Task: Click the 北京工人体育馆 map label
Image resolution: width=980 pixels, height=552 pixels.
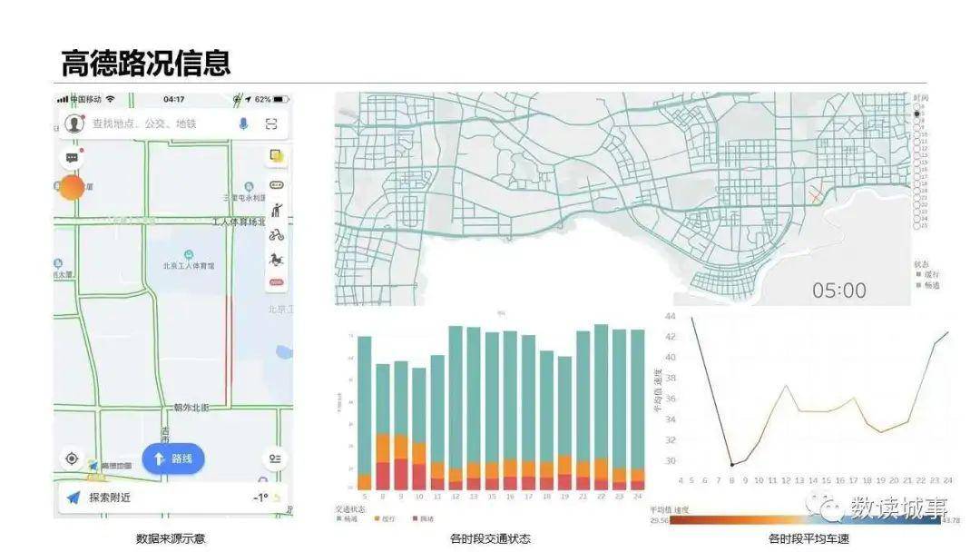Action: [x=189, y=266]
